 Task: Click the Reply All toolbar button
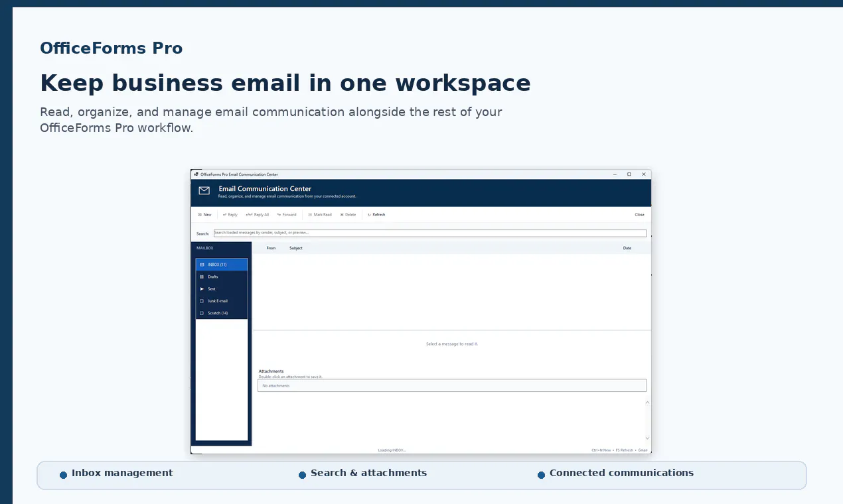click(258, 215)
